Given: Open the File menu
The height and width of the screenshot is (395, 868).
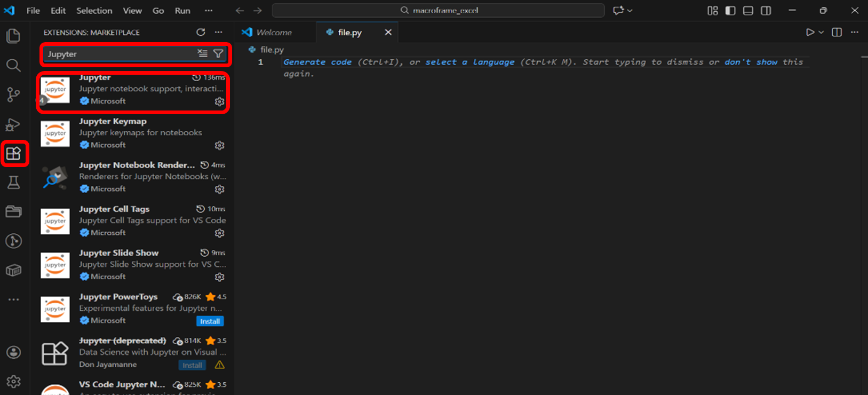Looking at the screenshot, I should [33, 10].
